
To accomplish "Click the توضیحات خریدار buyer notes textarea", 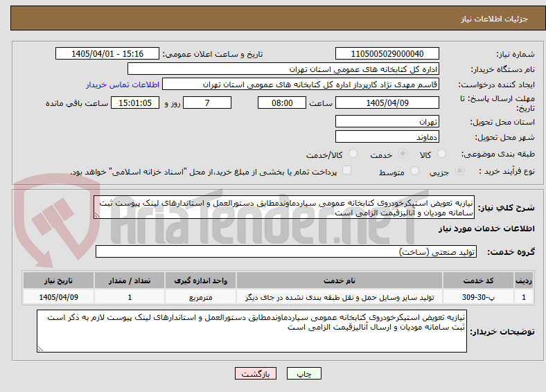I will click(x=252, y=331).
